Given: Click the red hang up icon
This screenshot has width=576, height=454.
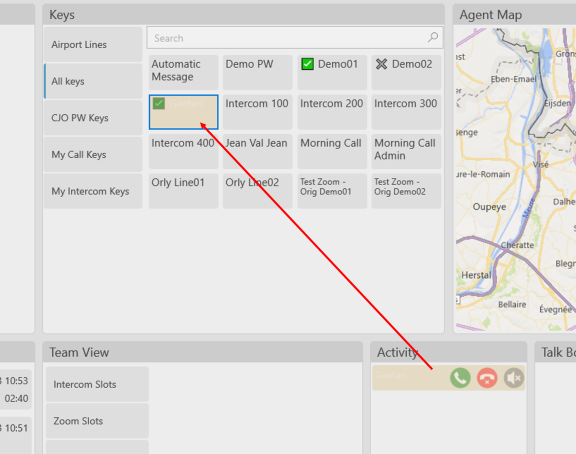Looking at the screenshot, I should pos(487,378).
